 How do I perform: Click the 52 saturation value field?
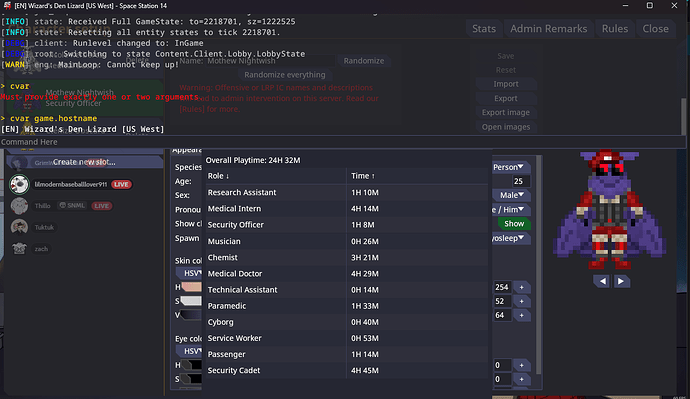(502, 301)
